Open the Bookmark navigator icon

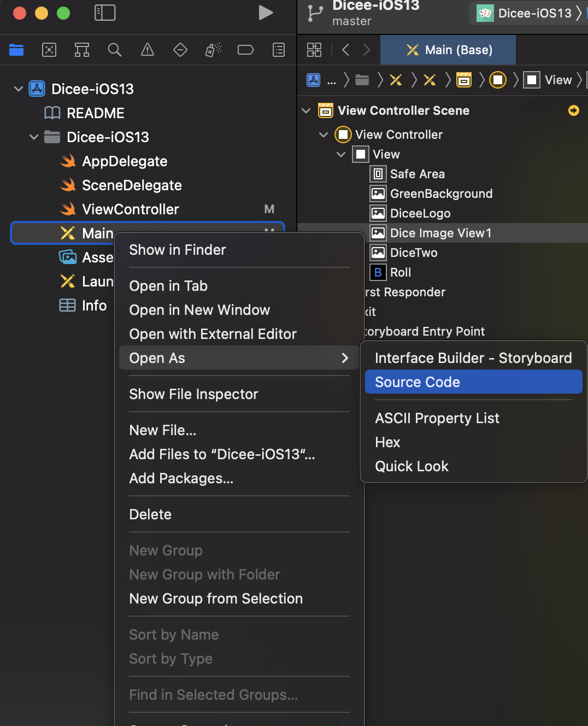tap(82, 50)
